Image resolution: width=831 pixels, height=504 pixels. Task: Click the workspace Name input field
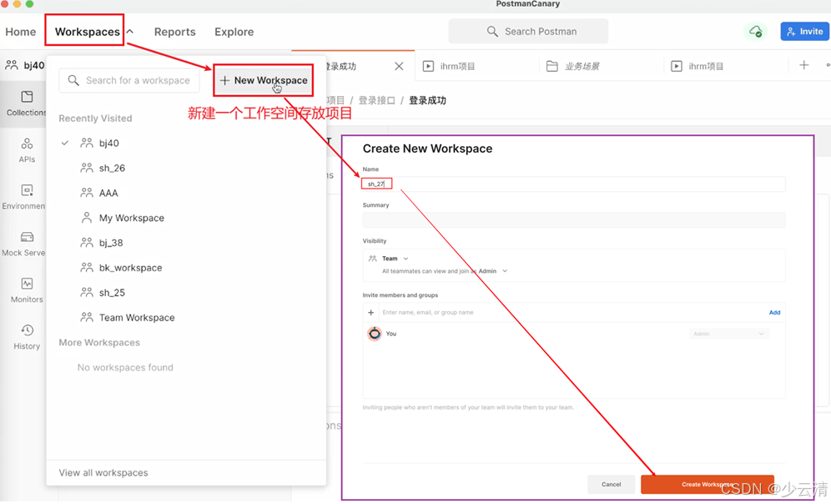coord(573,184)
